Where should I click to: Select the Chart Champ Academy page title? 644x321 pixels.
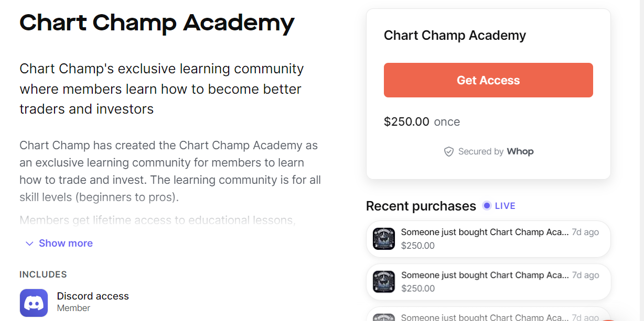[x=157, y=23]
